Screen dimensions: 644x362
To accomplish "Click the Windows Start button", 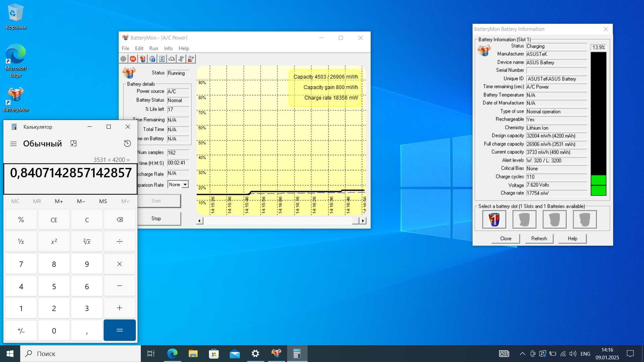I will [10, 354].
